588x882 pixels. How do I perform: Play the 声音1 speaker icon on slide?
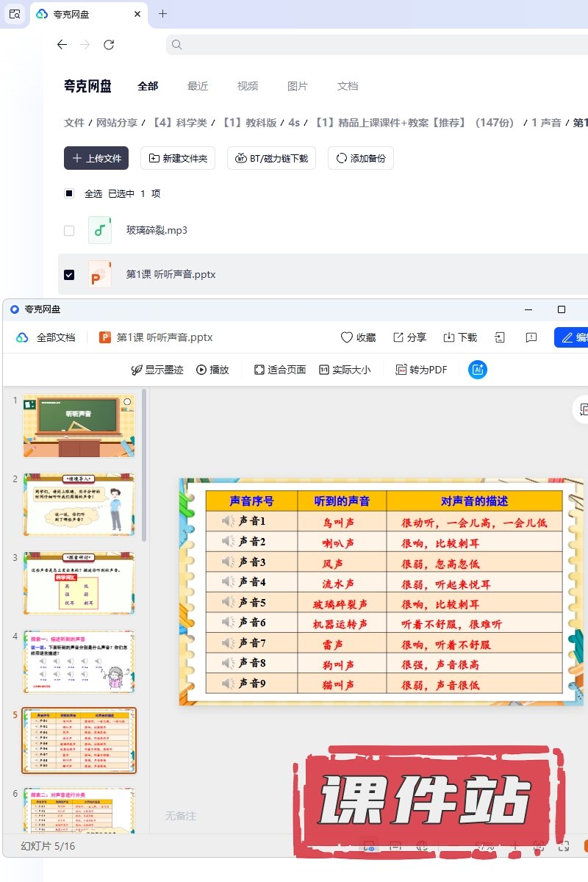[228, 521]
